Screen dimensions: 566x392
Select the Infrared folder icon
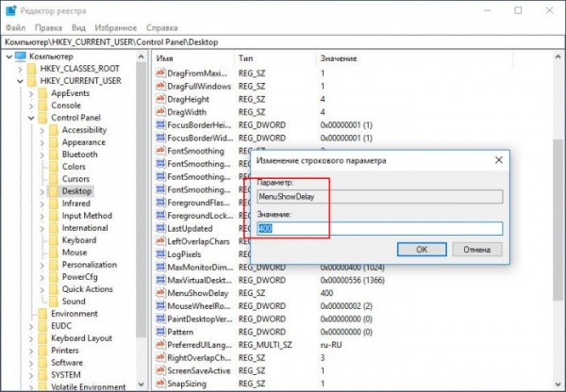click(54, 204)
